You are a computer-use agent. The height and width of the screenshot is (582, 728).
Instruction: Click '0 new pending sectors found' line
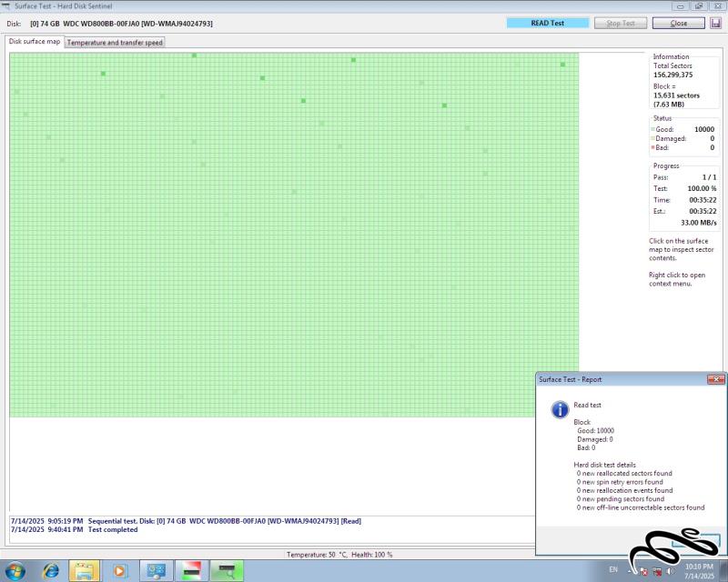[x=621, y=499]
